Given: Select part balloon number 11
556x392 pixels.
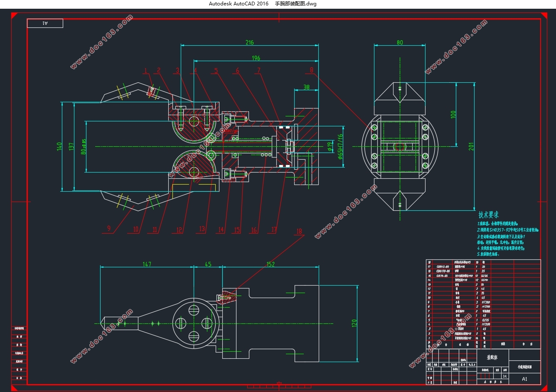Looking at the screenshot, I should point(155,229).
